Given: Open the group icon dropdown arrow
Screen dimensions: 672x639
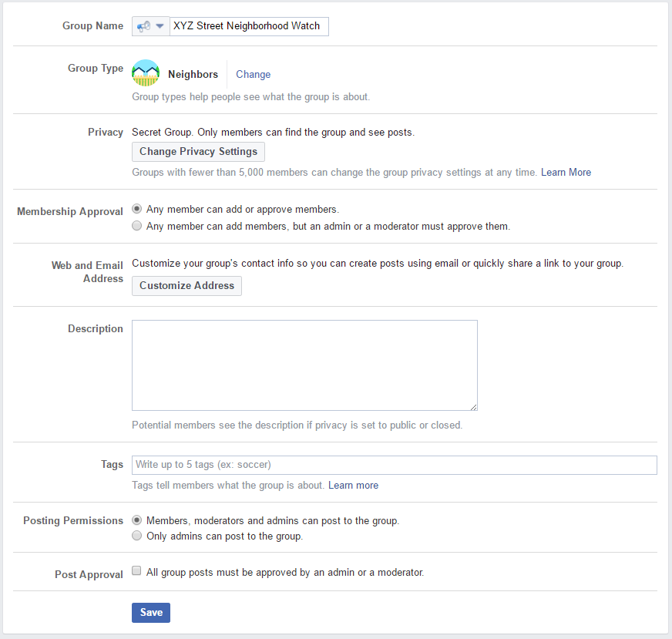Looking at the screenshot, I should tap(160, 26).
